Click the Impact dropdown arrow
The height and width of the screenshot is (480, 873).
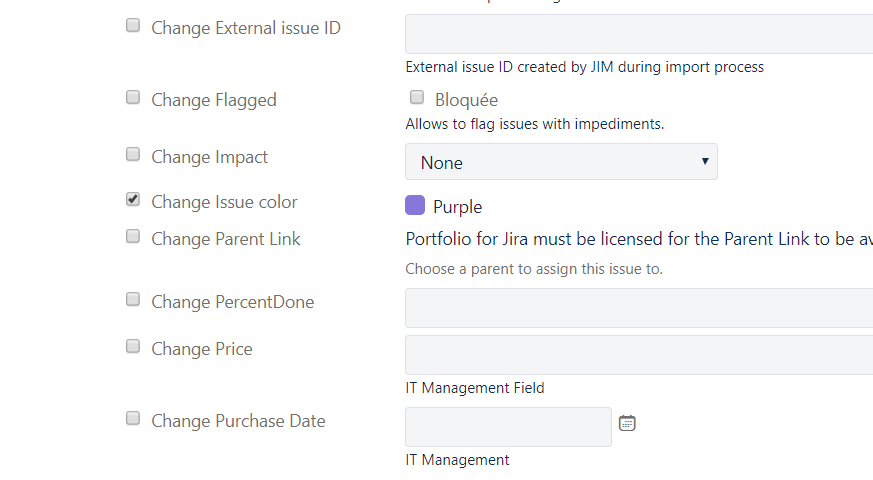(x=705, y=161)
